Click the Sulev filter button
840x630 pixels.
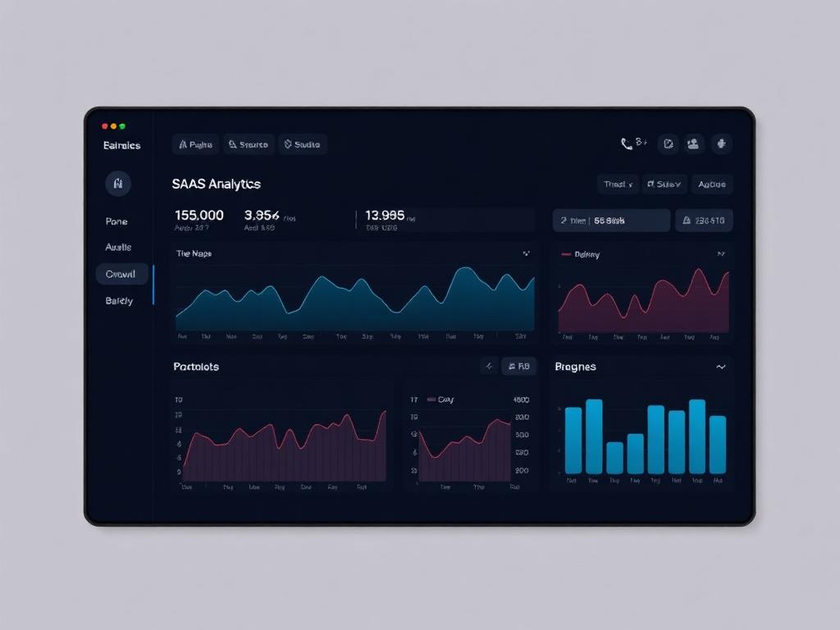pyautogui.click(x=664, y=185)
